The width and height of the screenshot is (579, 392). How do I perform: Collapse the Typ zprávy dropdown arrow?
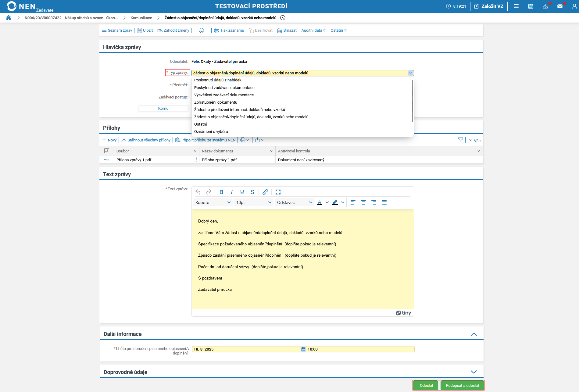pos(411,73)
